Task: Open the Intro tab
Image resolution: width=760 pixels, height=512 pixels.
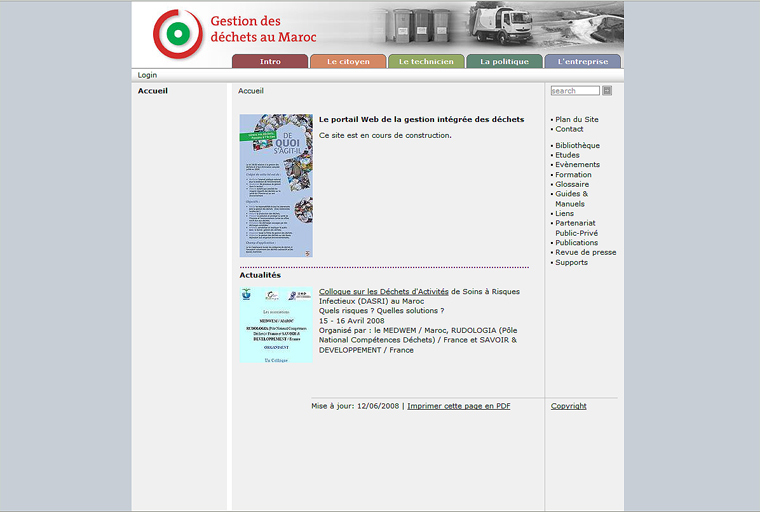Action: click(x=270, y=61)
